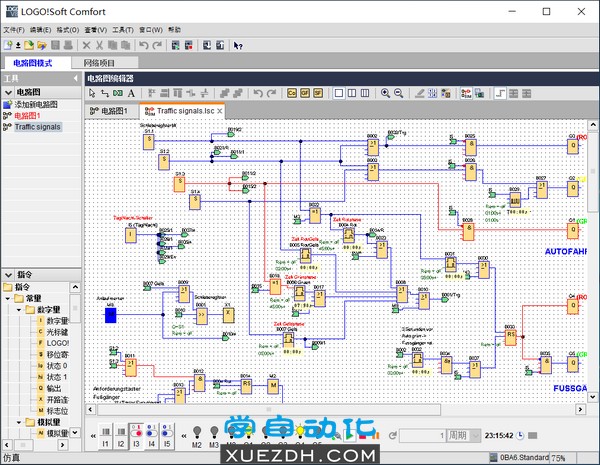Collapse the 数字量 tree folder
The height and width of the screenshot is (465, 600).
tap(19, 310)
